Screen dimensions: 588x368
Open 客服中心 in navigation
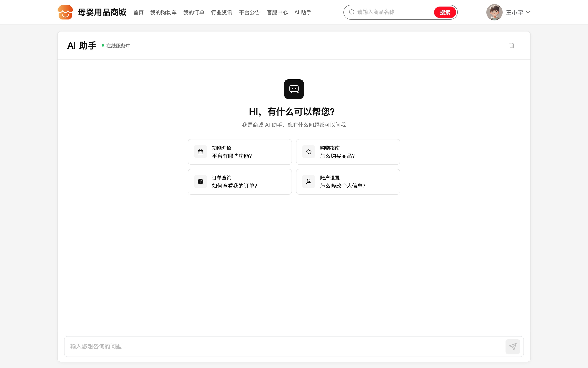[x=277, y=12]
